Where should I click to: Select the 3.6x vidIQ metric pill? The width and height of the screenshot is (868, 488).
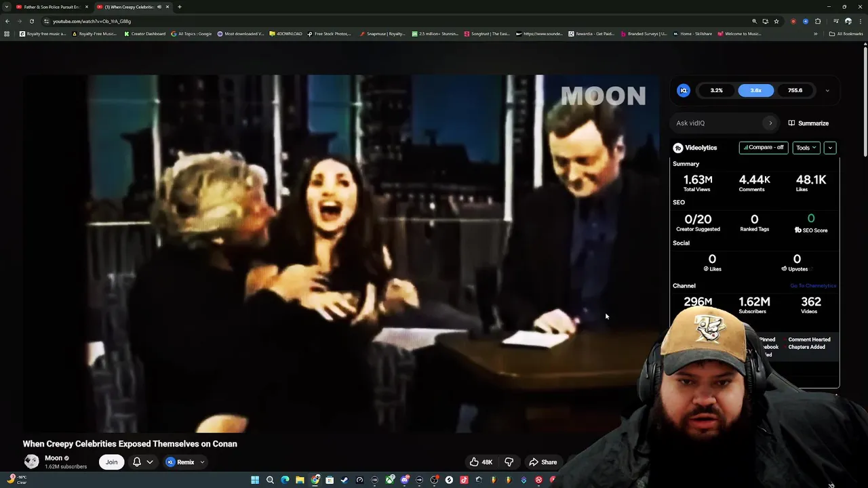(x=755, y=90)
